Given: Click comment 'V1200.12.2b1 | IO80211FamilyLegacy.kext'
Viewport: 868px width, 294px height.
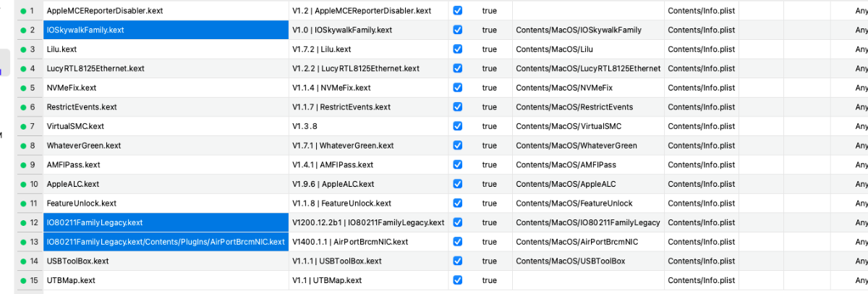Looking at the screenshot, I should (x=368, y=222).
